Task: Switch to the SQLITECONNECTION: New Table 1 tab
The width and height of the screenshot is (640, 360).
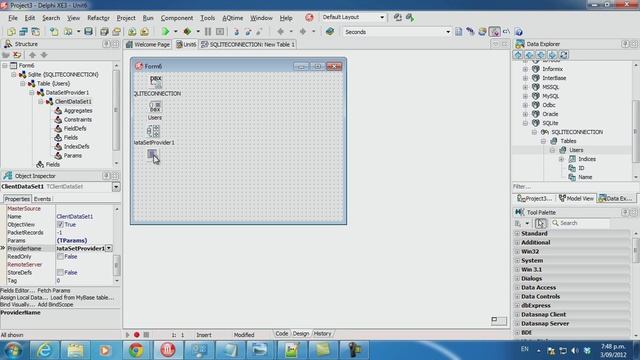Action: (x=248, y=44)
